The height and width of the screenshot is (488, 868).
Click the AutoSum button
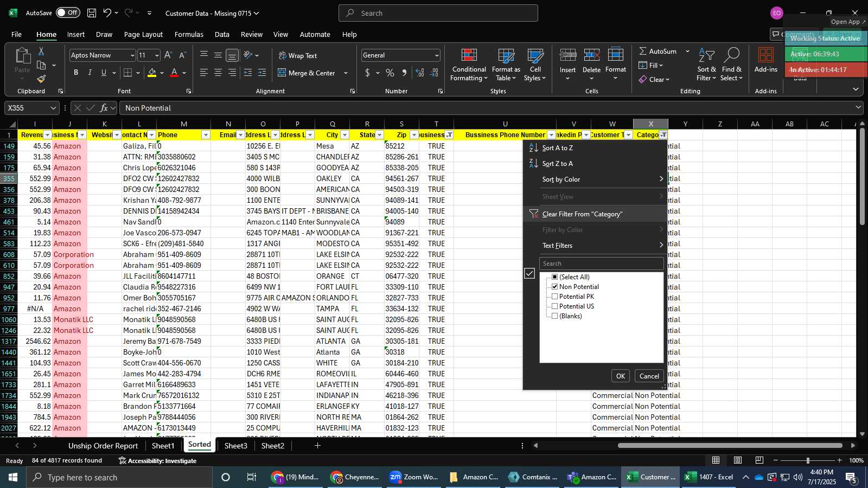click(x=658, y=51)
